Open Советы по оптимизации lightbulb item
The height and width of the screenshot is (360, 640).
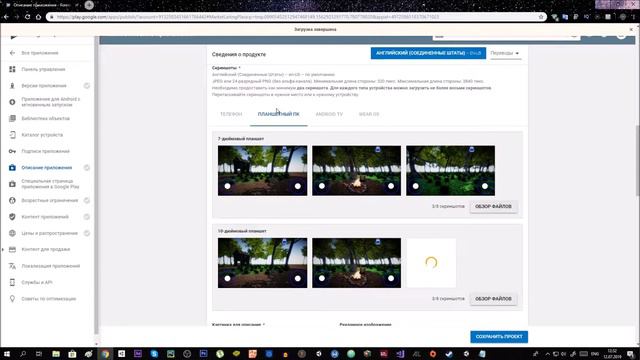click(x=49, y=299)
